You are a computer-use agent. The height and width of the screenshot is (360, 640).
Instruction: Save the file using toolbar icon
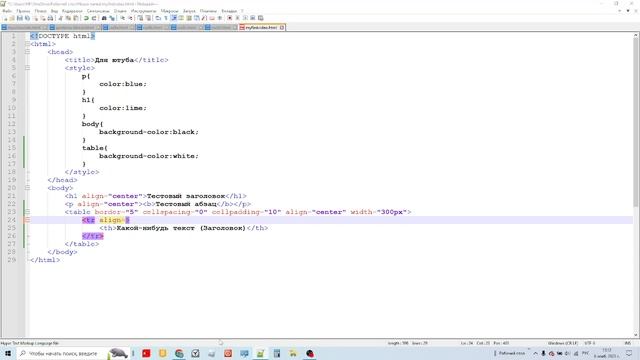20,18
